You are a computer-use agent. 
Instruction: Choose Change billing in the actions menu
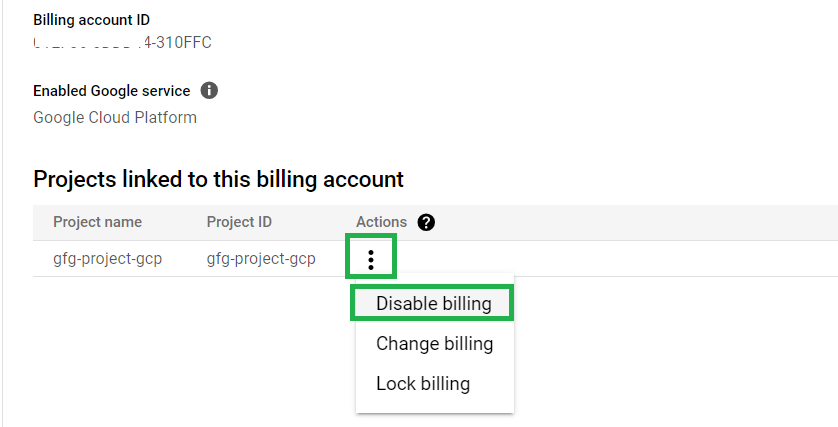click(434, 344)
